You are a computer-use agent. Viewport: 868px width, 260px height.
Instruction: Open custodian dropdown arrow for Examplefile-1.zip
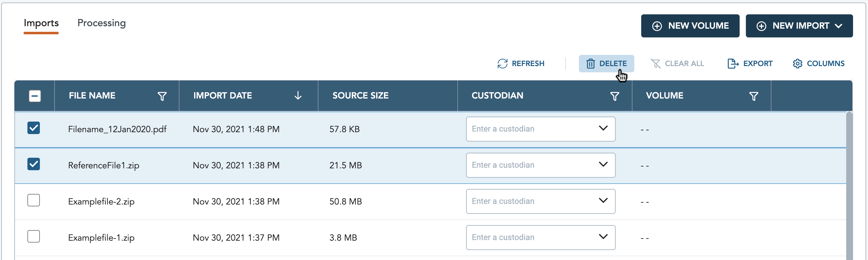pos(603,236)
